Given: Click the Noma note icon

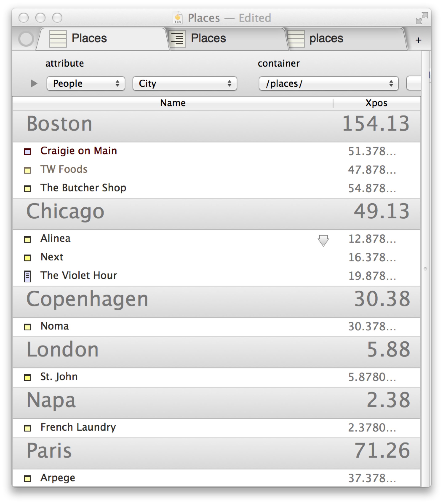Looking at the screenshot, I should tap(27, 327).
